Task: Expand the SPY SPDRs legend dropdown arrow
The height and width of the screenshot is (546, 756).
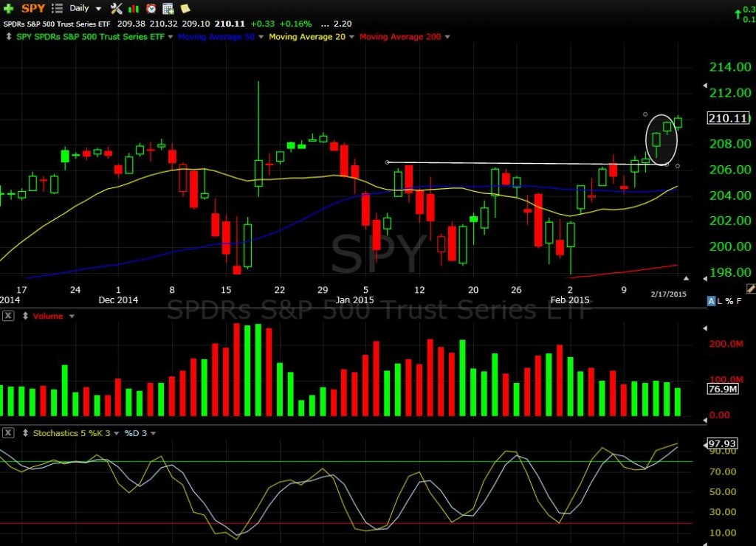Action: [171, 37]
